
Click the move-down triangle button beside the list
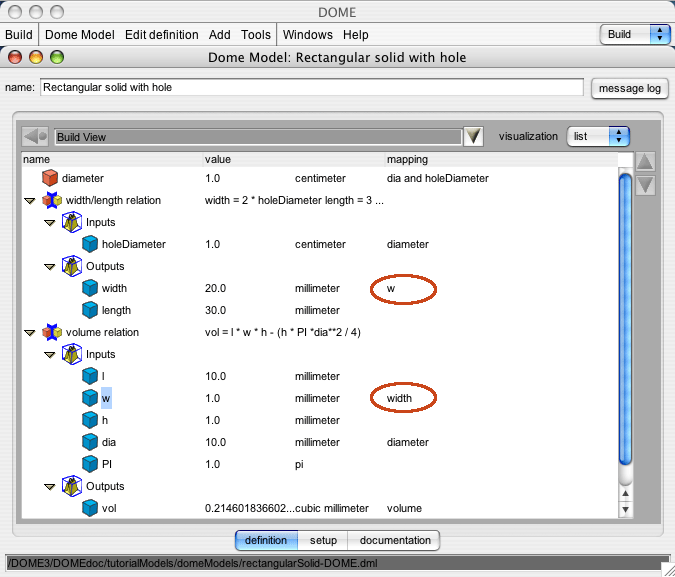click(x=645, y=186)
